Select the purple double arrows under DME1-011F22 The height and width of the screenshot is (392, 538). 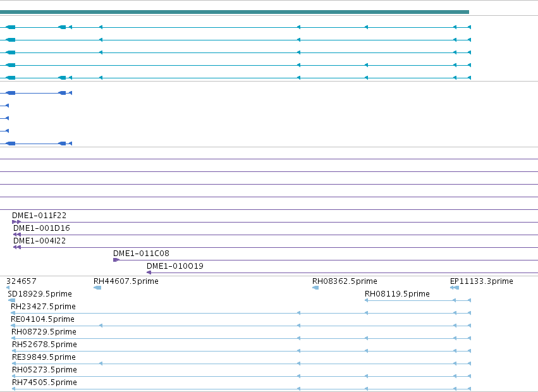pos(16,222)
